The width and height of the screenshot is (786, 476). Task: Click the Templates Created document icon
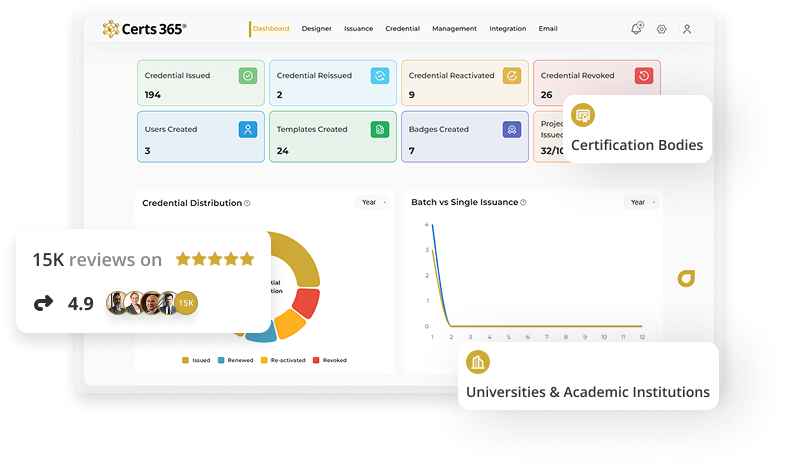[380, 130]
